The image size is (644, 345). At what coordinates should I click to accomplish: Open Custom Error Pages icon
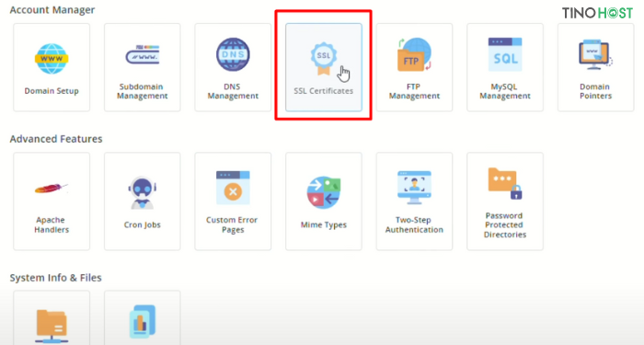pyautogui.click(x=233, y=188)
